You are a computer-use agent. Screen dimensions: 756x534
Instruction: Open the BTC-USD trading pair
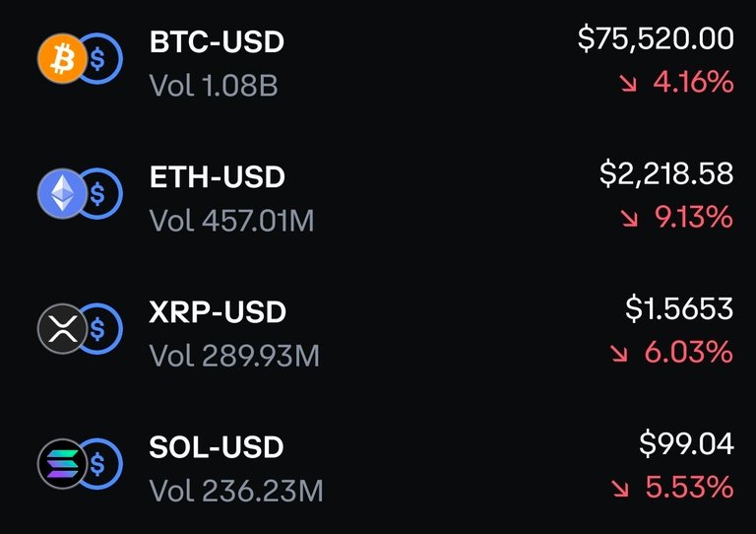click(x=217, y=42)
